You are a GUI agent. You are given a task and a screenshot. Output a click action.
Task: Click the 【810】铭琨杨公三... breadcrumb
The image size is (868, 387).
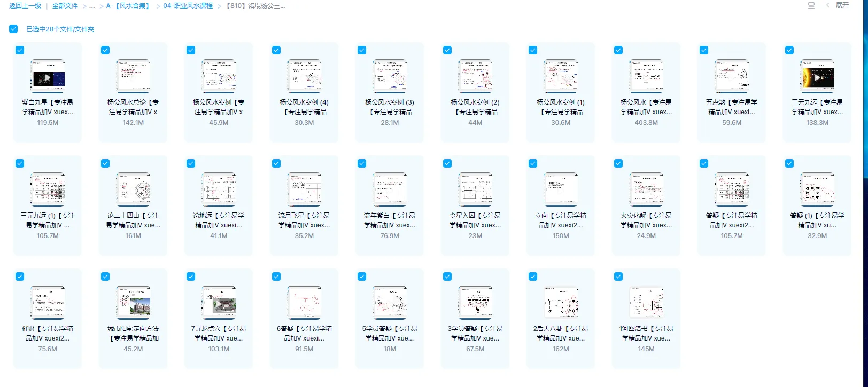pos(255,6)
